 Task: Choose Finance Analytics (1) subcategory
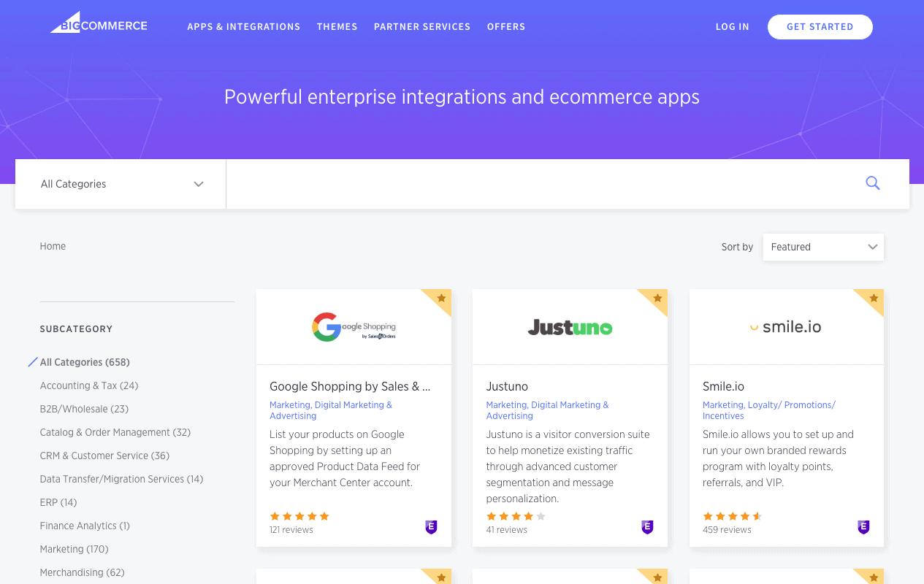pyautogui.click(x=85, y=526)
